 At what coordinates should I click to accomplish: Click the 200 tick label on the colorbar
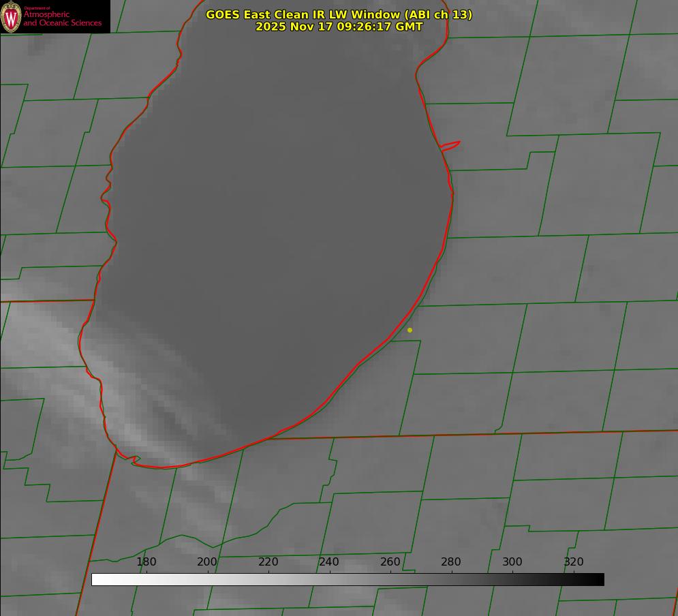click(207, 561)
